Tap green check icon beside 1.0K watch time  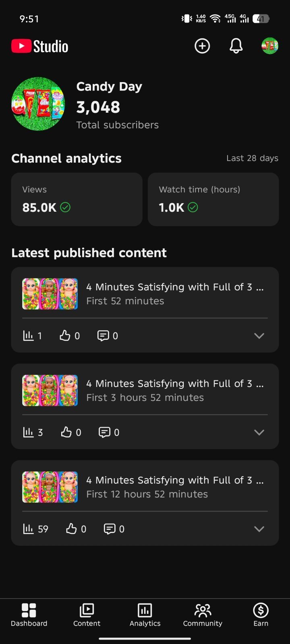(x=193, y=207)
